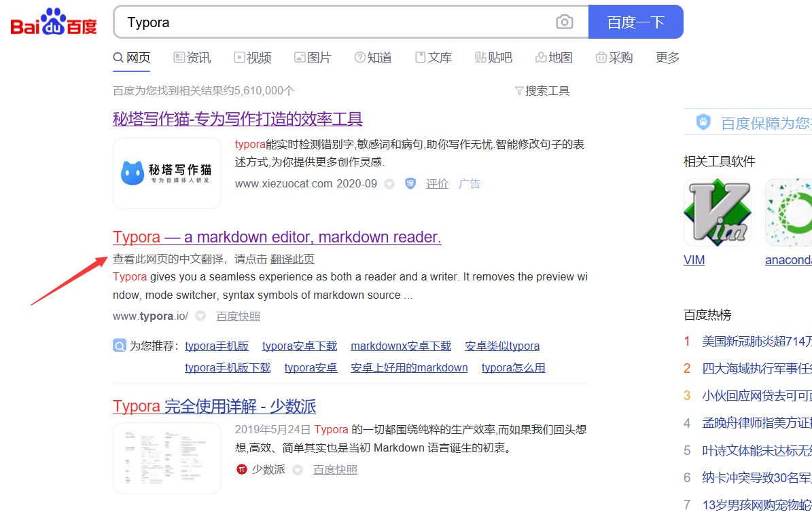The width and height of the screenshot is (812, 512).
Task: Open 秘塔写作猫 ad result title
Action: coord(238,119)
